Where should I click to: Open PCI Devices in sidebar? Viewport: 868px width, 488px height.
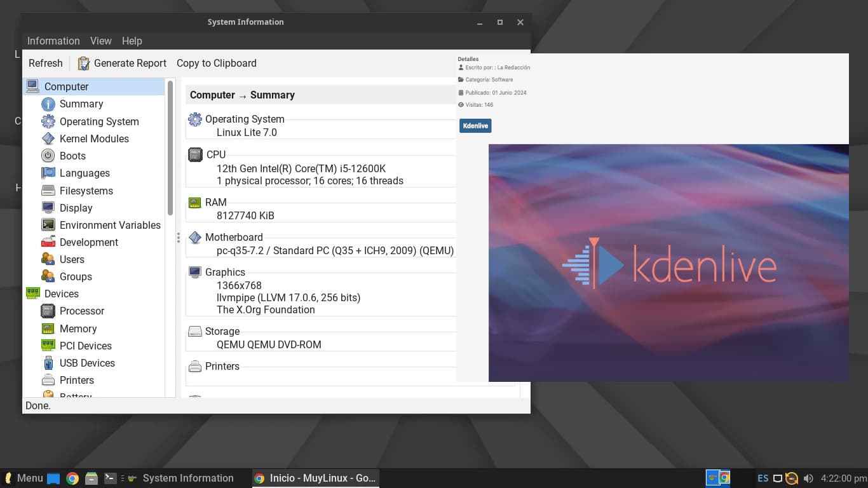tap(86, 346)
